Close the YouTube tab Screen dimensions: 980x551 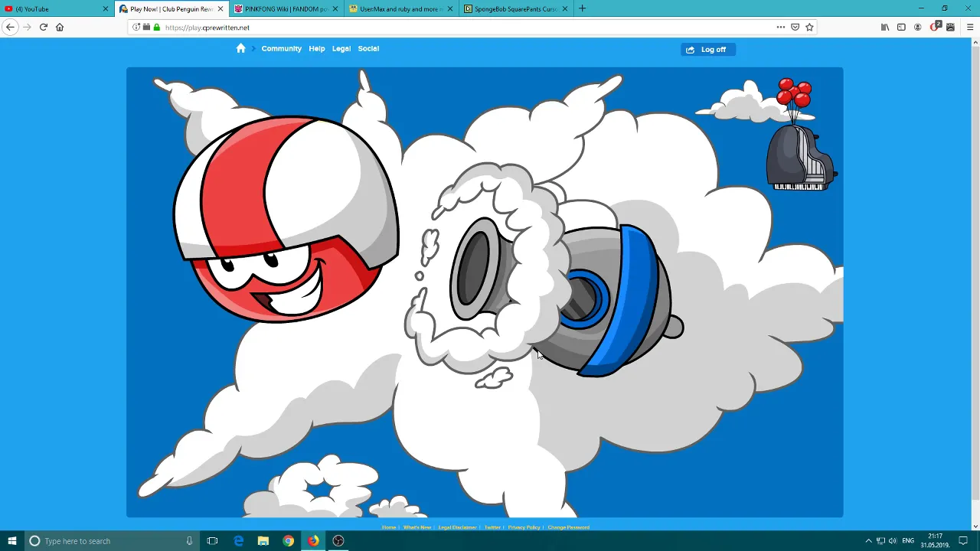coord(106,8)
